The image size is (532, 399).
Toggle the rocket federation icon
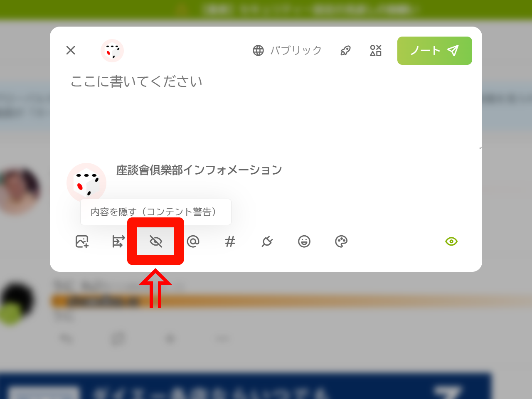pyautogui.click(x=345, y=51)
